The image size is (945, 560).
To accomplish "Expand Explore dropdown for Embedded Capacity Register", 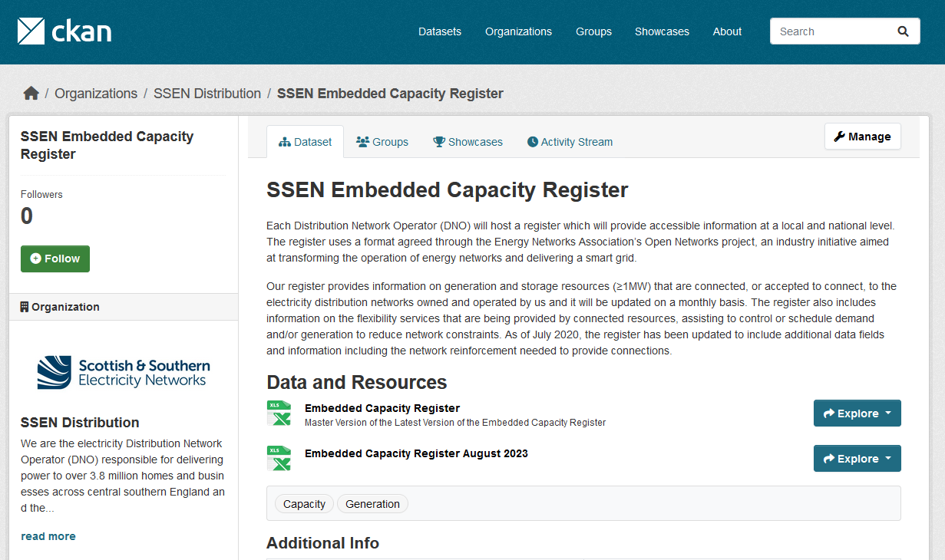I will point(857,413).
